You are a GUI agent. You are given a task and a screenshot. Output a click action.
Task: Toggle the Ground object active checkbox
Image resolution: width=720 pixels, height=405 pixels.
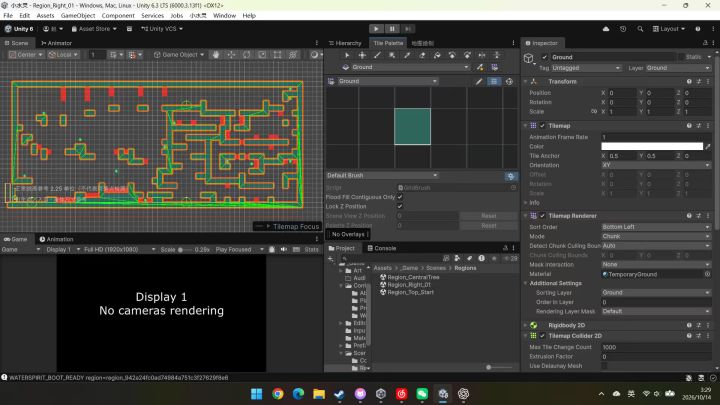545,57
